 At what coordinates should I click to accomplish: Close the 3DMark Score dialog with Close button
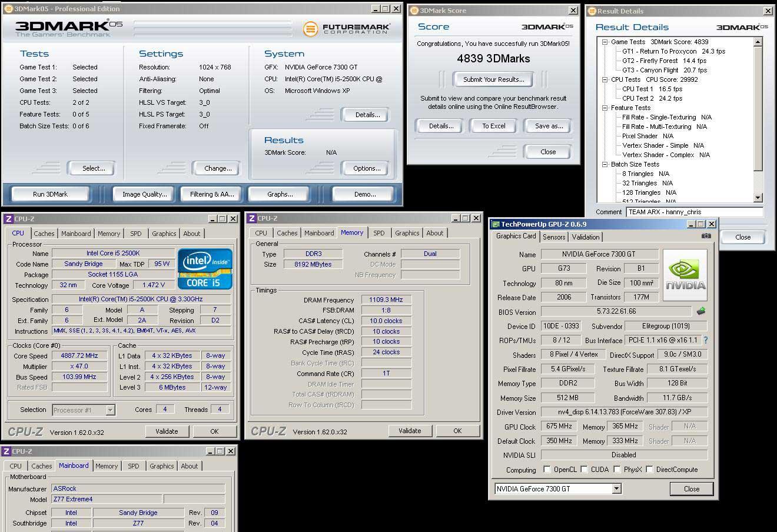[x=548, y=152]
